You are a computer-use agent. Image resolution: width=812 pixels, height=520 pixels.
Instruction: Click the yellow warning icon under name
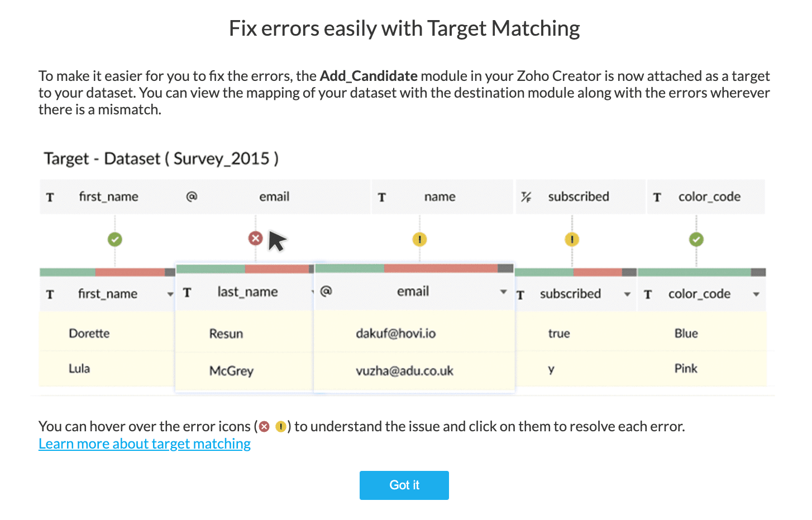(x=419, y=239)
